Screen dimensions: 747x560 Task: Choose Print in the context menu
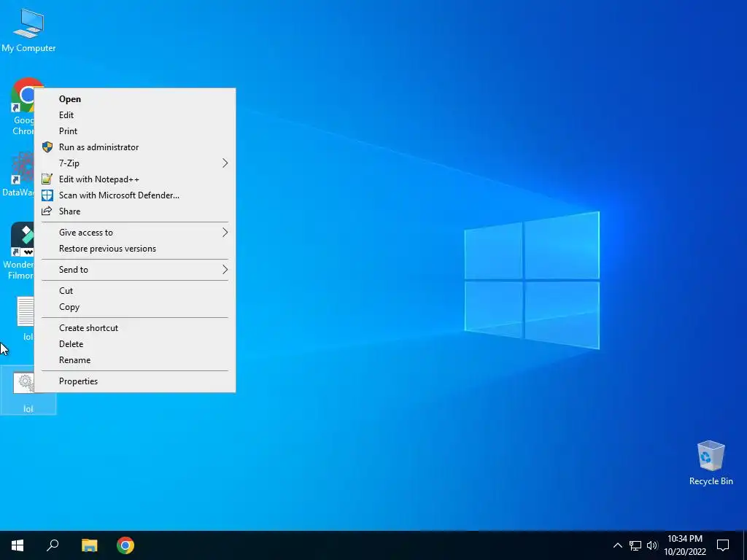coord(135,131)
